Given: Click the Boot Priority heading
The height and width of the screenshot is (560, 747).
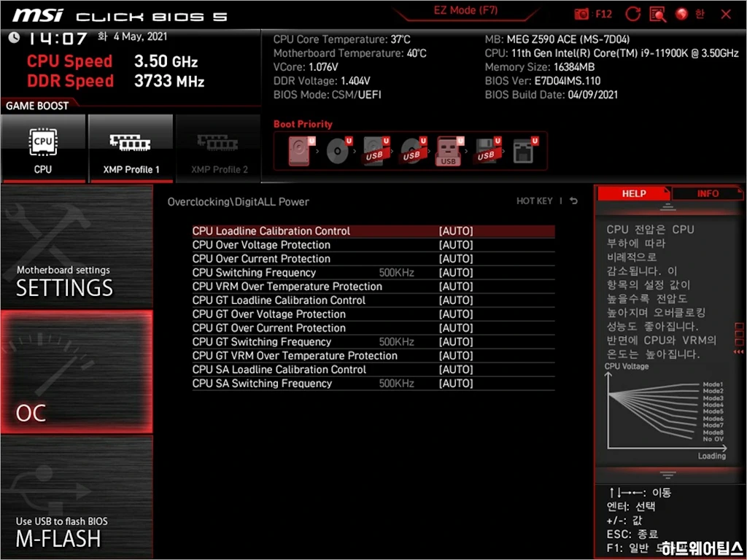Looking at the screenshot, I should pyautogui.click(x=303, y=124).
